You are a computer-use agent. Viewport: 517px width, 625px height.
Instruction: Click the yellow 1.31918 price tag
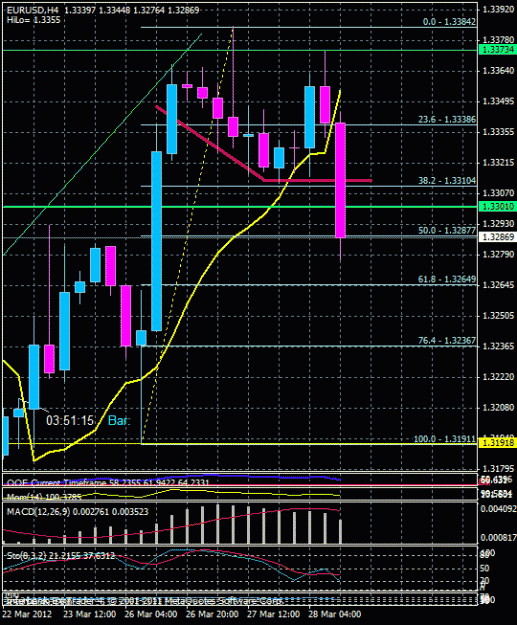(497, 442)
